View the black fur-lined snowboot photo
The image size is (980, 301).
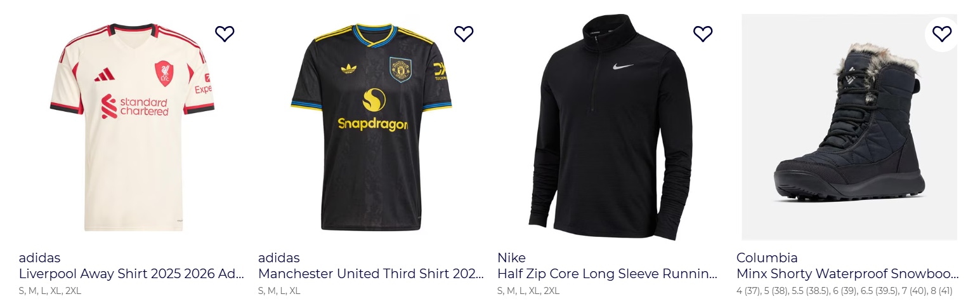tap(849, 127)
